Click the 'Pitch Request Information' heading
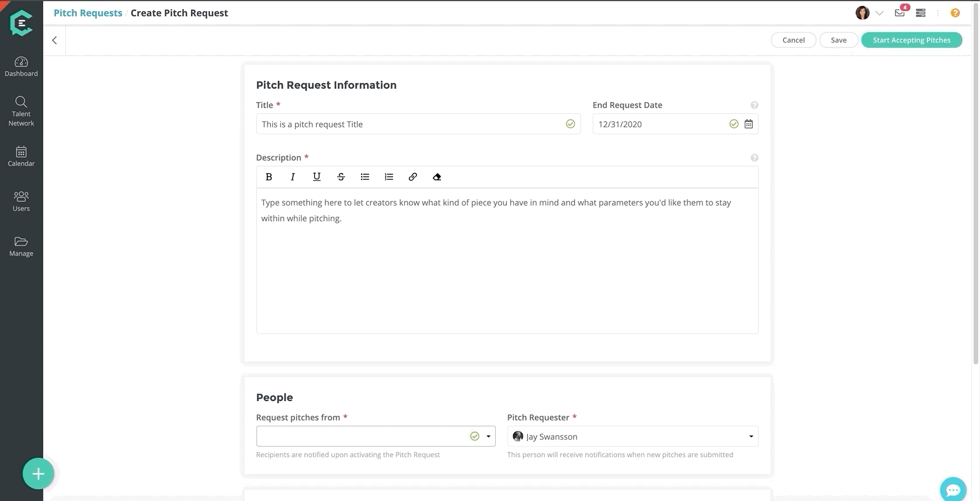Image resolution: width=980 pixels, height=501 pixels. (326, 85)
